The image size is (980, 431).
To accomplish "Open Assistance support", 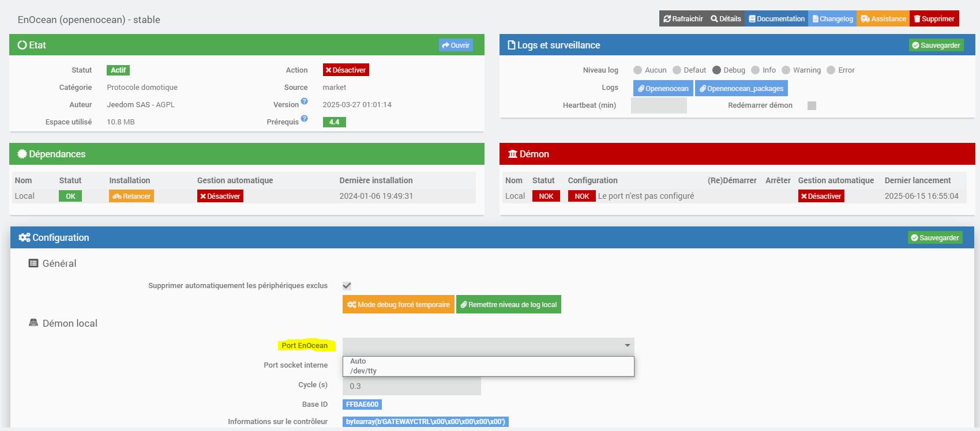I will [x=883, y=18].
